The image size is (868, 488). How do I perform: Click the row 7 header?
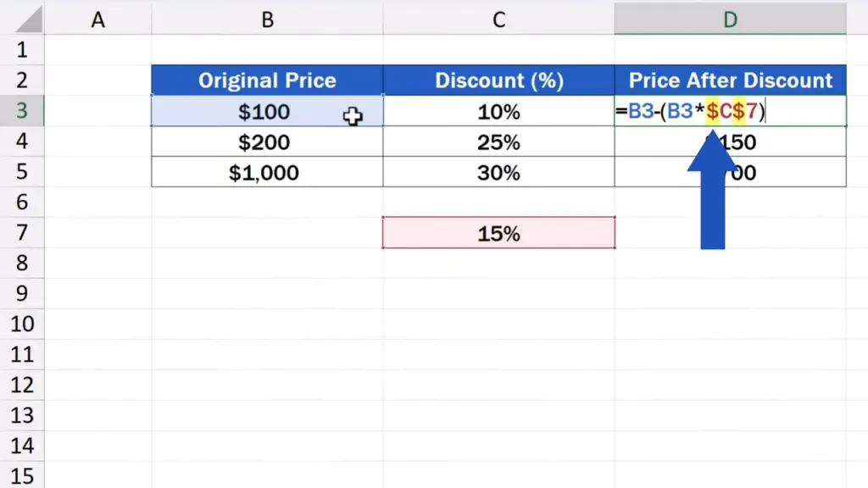(21, 232)
